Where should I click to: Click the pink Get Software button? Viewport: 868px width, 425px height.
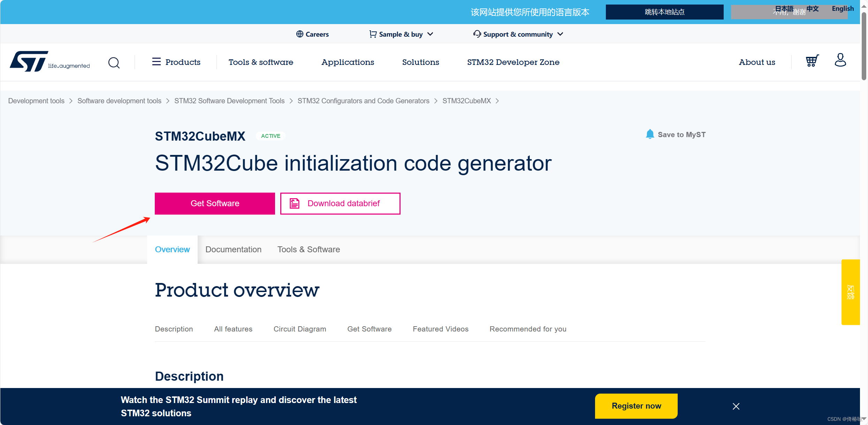(215, 203)
